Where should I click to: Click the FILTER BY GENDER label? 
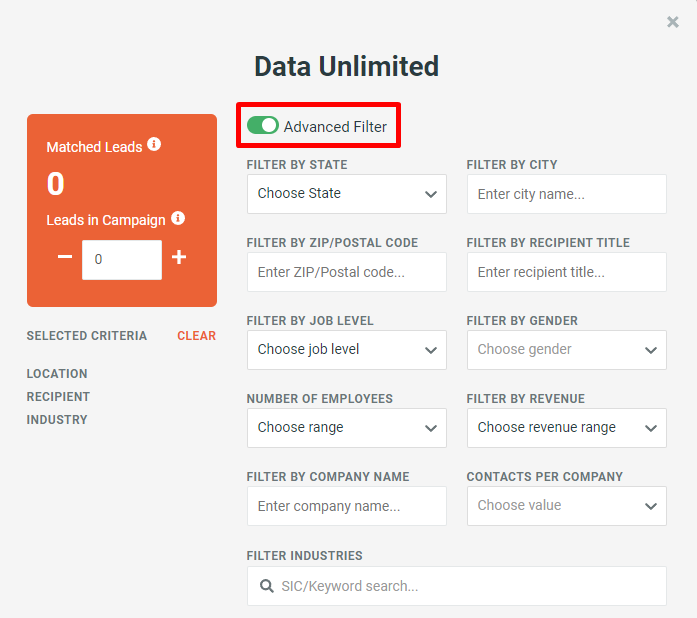point(522,321)
